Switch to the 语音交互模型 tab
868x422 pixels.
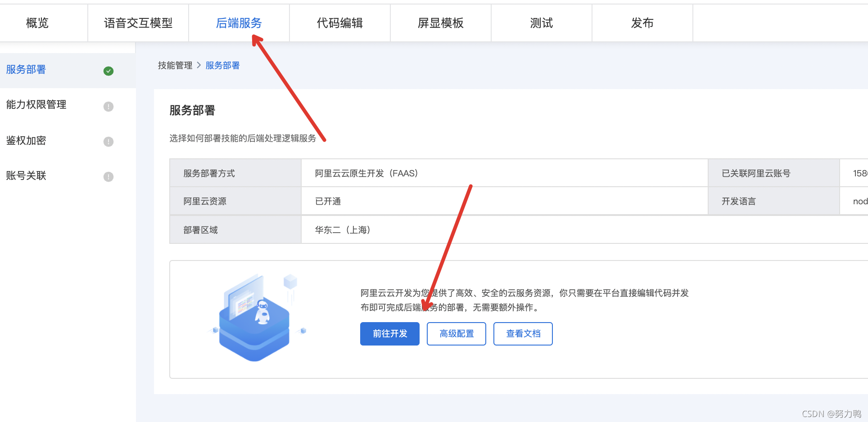point(138,23)
